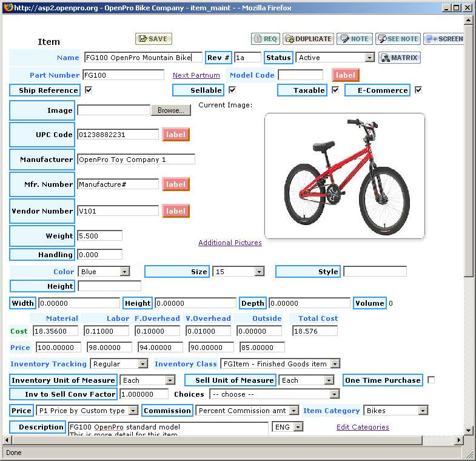Enable the One Time Purchase checkbox
The height and width of the screenshot is (461, 476).
(431, 380)
